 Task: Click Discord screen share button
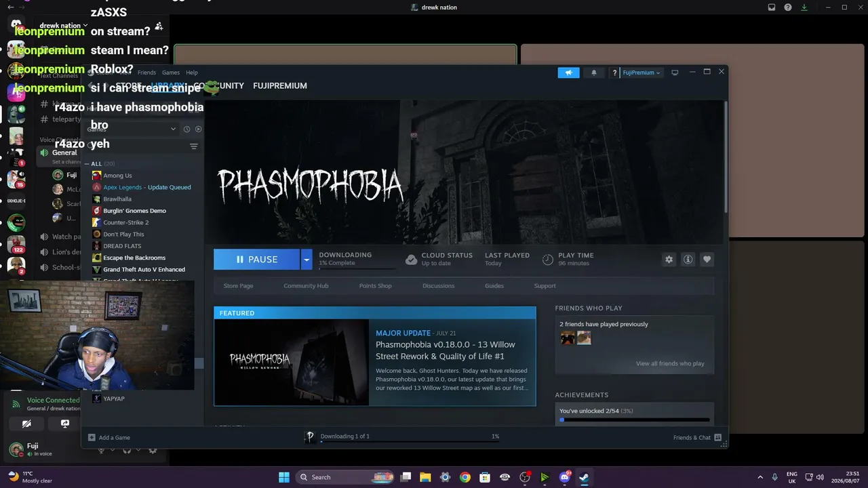tap(65, 424)
